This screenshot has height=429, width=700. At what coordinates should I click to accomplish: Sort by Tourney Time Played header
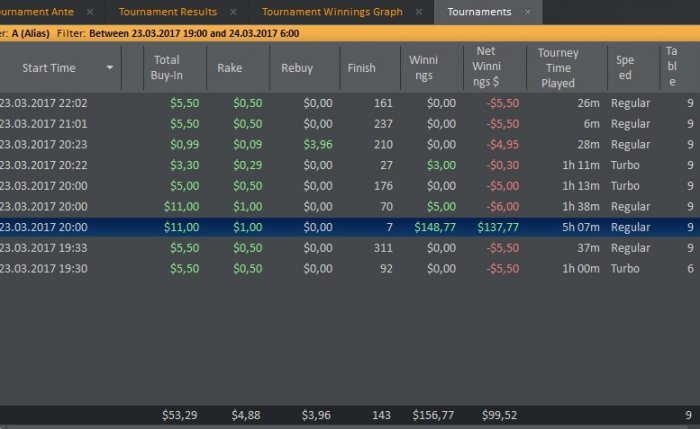click(558, 67)
